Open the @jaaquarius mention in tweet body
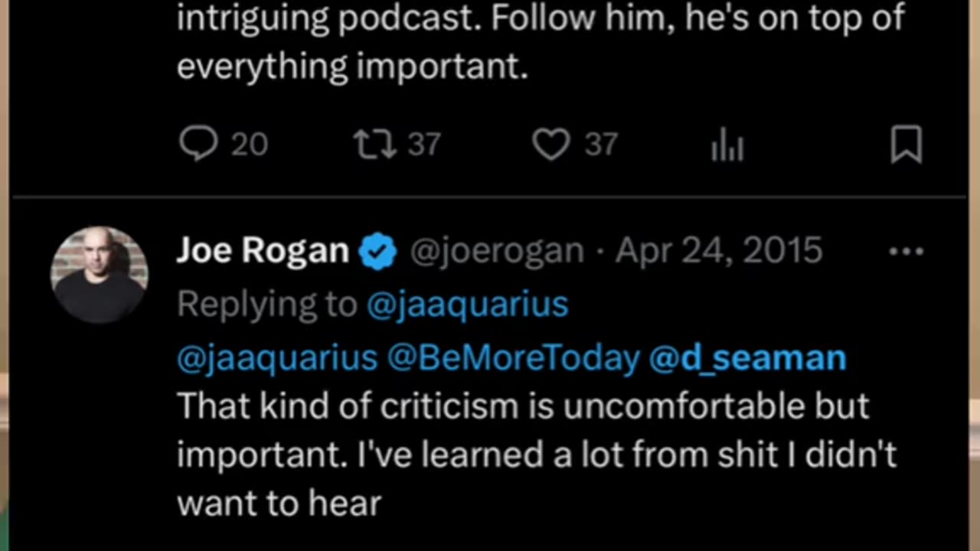This screenshot has height=551, width=980. pos(277,358)
